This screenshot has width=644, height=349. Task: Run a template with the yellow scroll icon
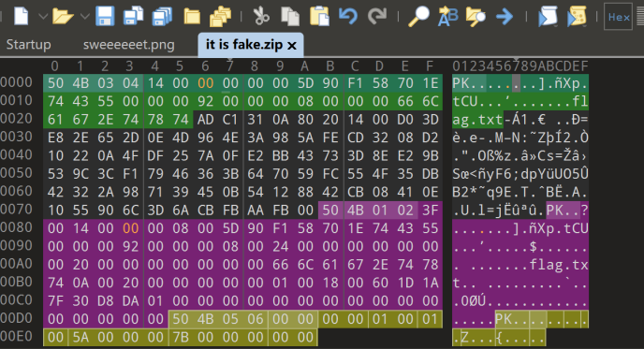(x=577, y=17)
